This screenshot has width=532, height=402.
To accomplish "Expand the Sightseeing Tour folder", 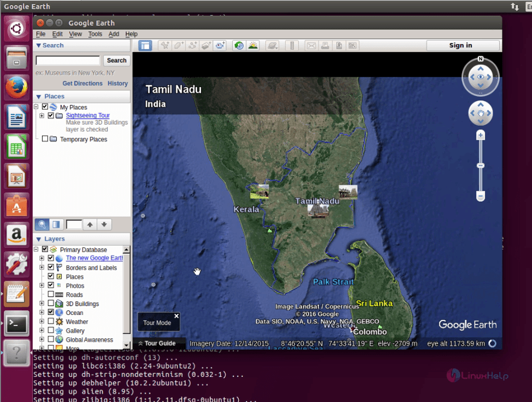I will [42, 115].
